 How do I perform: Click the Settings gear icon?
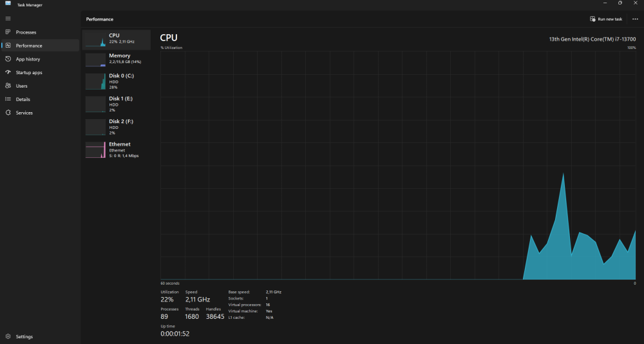click(8, 337)
